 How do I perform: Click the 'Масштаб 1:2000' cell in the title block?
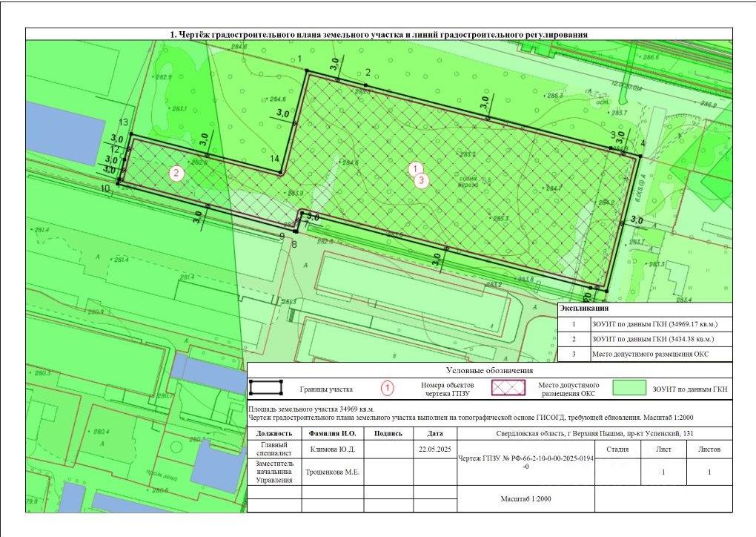tap(525, 499)
